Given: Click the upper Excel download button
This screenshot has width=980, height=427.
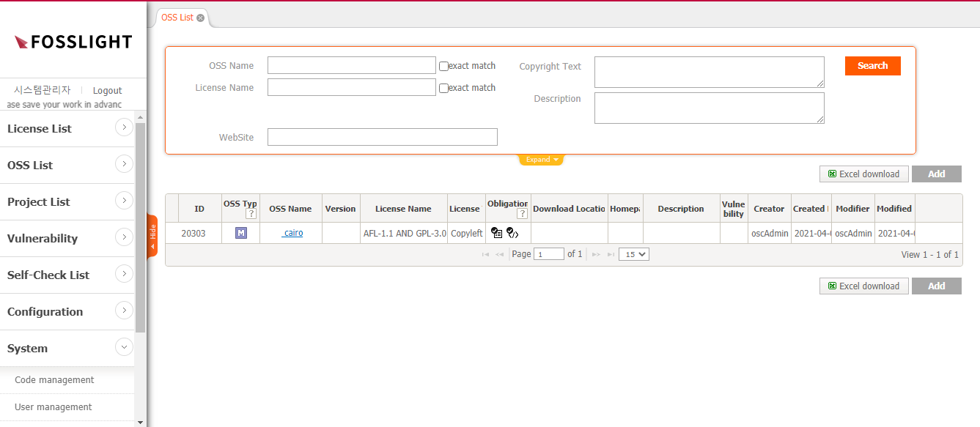Looking at the screenshot, I should (x=864, y=174).
